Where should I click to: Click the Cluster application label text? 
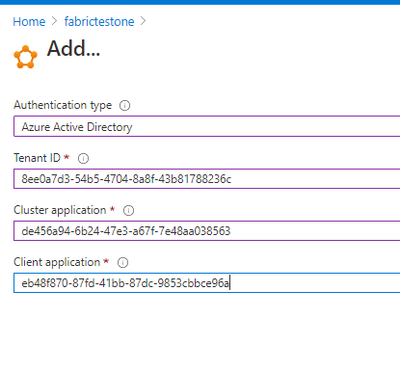click(60, 210)
